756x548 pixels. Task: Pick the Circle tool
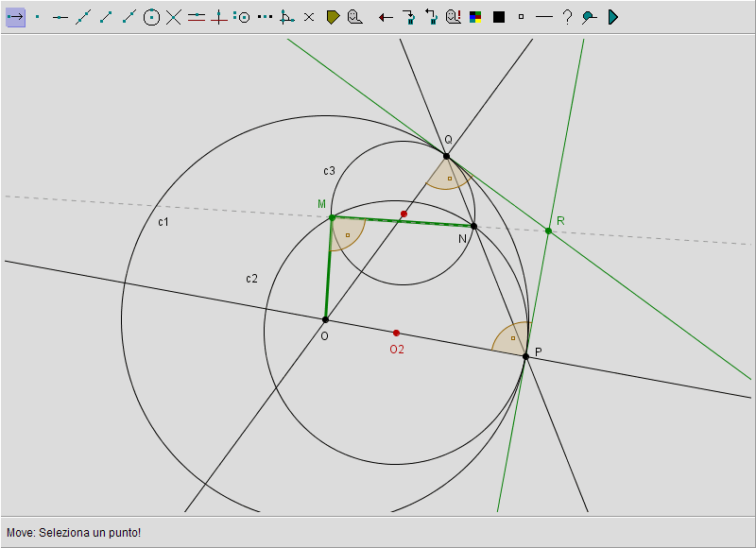click(x=151, y=17)
